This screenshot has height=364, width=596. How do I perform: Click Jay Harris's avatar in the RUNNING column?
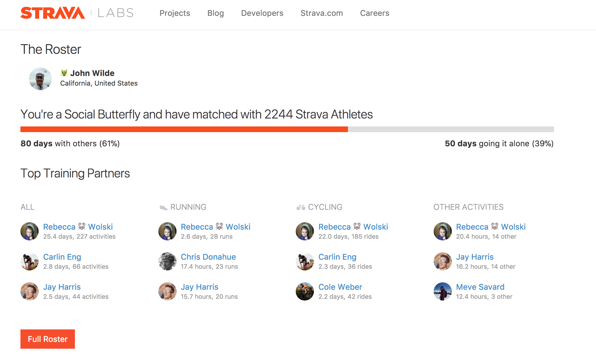pyautogui.click(x=167, y=291)
